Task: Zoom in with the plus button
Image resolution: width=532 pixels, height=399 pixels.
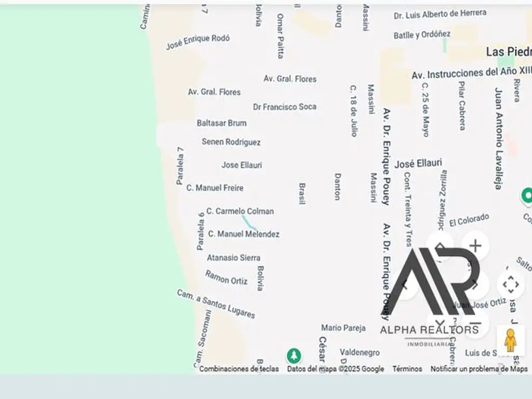Action: (x=475, y=246)
